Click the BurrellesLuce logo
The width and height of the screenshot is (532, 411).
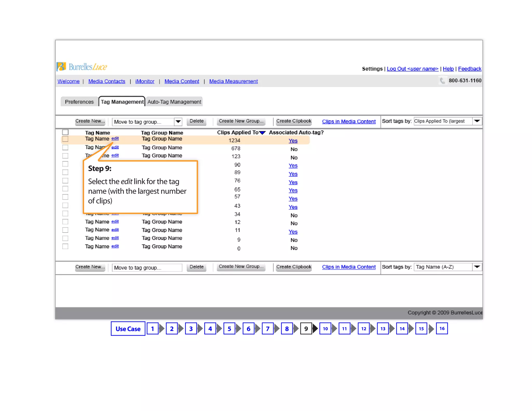[x=82, y=67]
